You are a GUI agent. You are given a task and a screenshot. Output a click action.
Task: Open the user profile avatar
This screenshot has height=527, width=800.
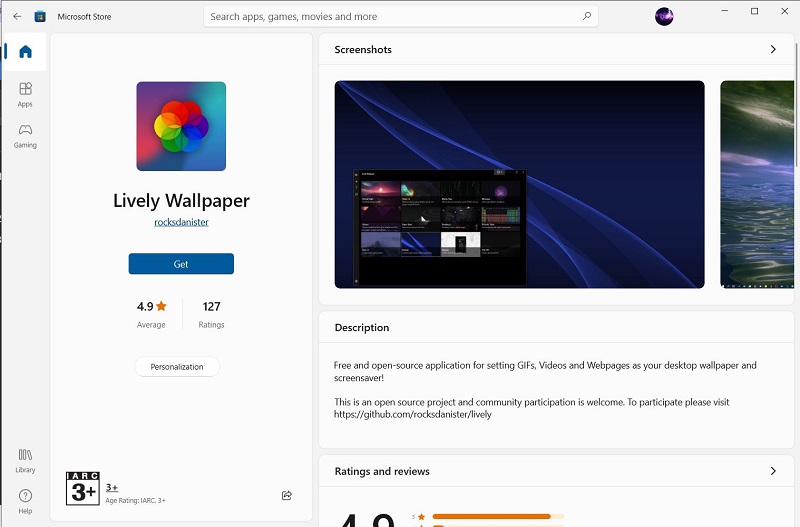pyautogui.click(x=664, y=17)
